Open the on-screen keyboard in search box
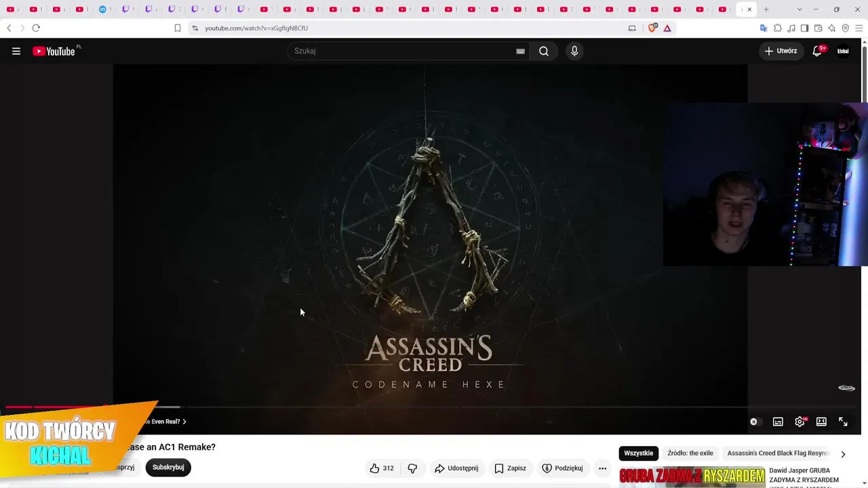The width and height of the screenshot is (868, 488). click(521, 51)
